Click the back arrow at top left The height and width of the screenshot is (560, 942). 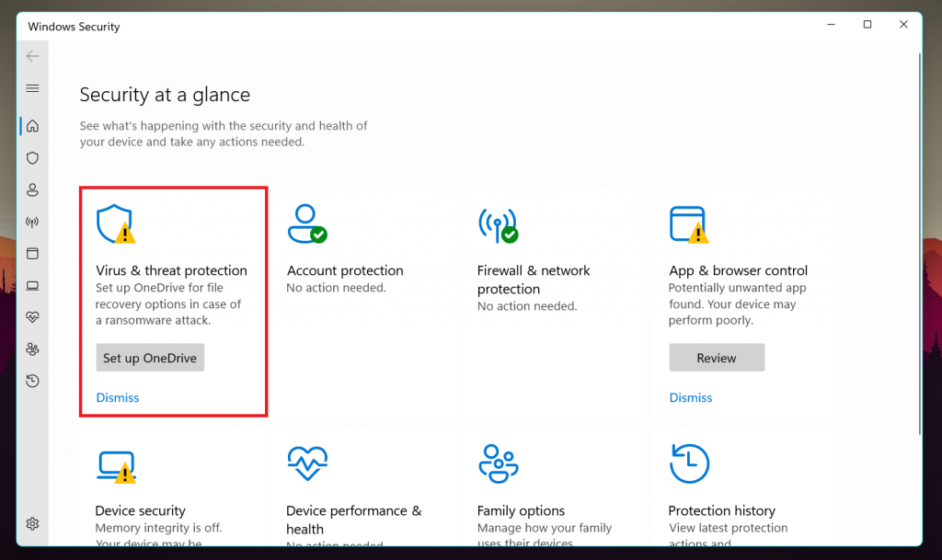pos(32,56)
